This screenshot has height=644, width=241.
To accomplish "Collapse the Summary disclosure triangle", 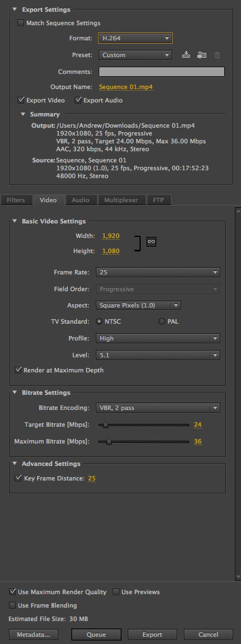I will [22, 114].
